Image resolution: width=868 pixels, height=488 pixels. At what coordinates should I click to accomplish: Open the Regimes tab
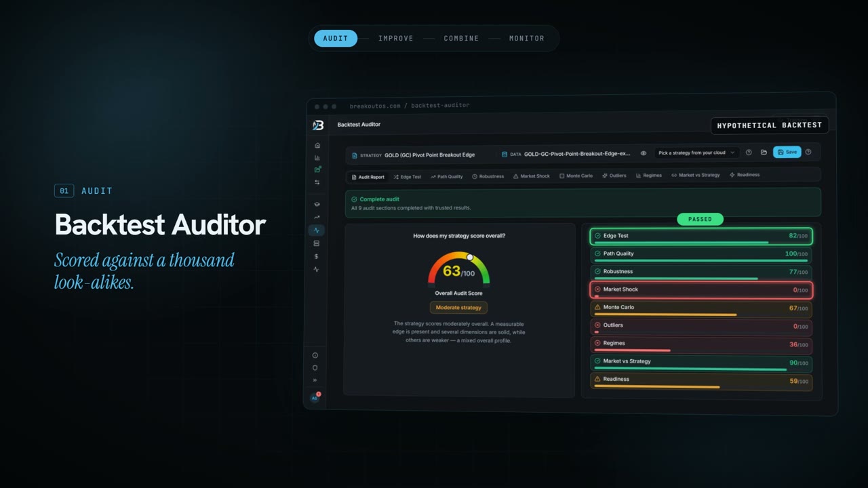pos(648,176)
